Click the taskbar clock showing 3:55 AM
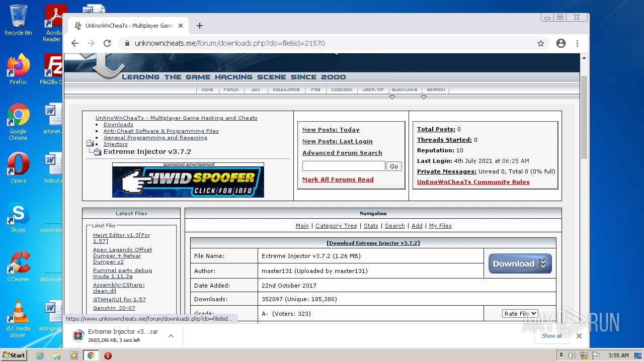Viewport: 644px width, 362px height. 618,355
